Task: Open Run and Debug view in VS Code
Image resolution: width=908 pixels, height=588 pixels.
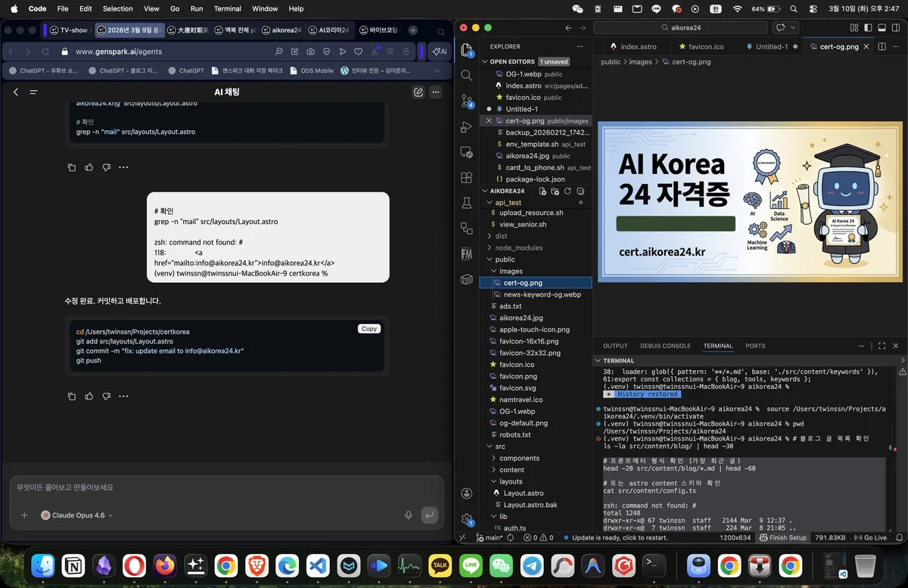Action: click(x=467, y=127)
